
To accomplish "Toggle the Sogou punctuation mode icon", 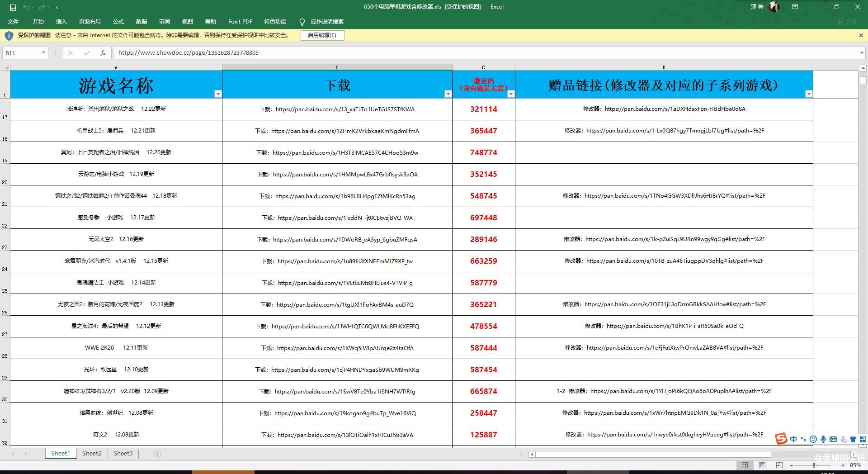I will coord(803,439).
